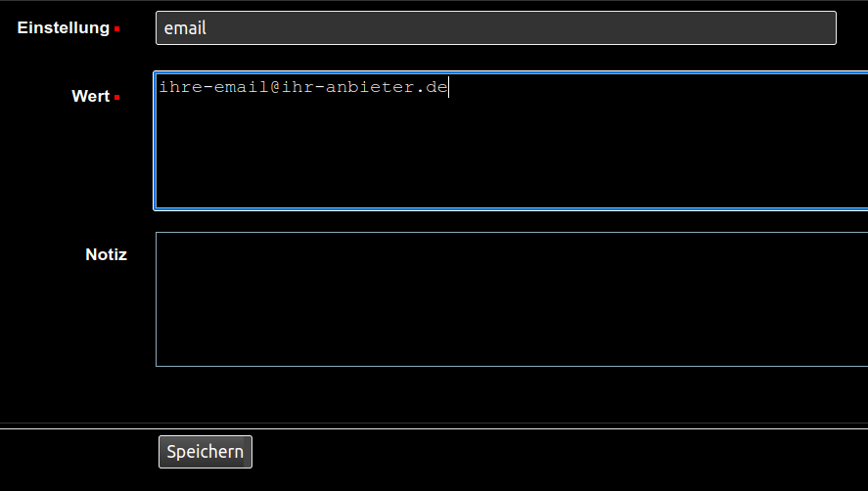This screenshot has width=868, height=491.
Task: Click the lower blank part of Notiz box
Action: (512, 337)
